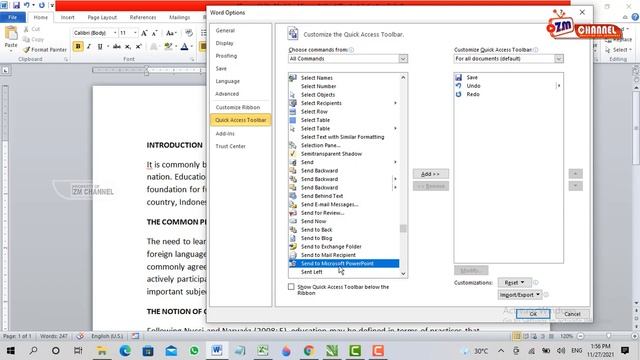Open WhatsApp from the taskbar
This screenshot has height=360, width=640.
click(x=194, y=351)
